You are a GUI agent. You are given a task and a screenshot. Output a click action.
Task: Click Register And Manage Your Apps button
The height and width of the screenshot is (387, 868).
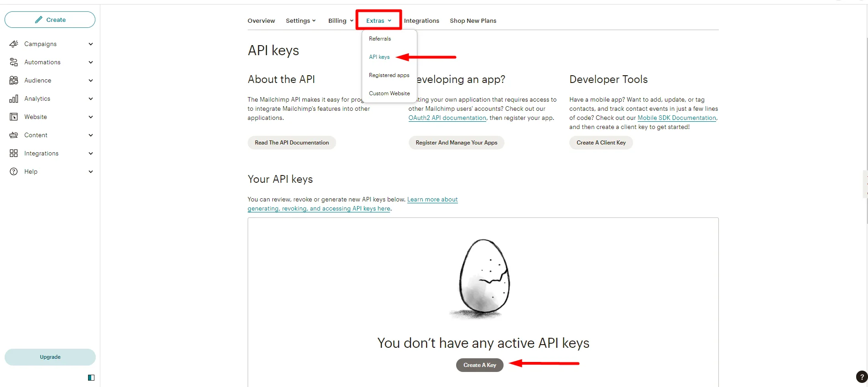coord(457,143)
